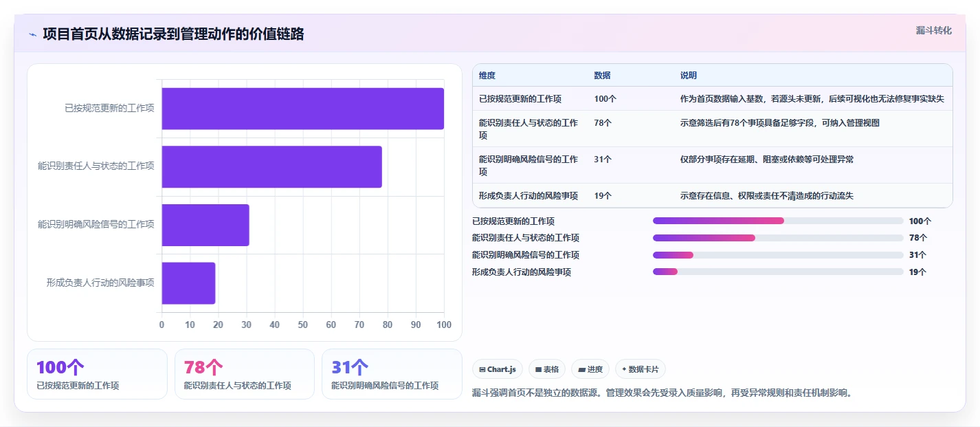This screenshot has height=427, width=980.
Task: Click x-axis tick label 50
Action: point(303,325)
